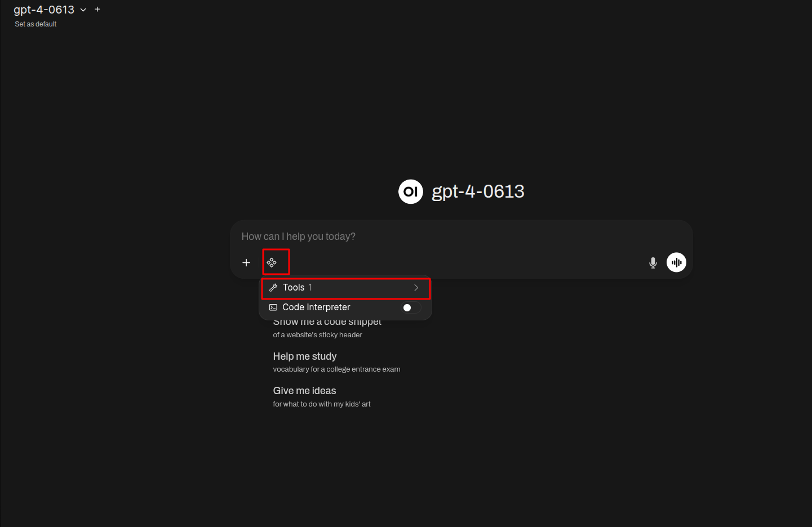The height and width of the screenshot is (527, 812).
Task: Click the OI logo beside the model name
Action: pyautogui.click(x=411, y=192)
